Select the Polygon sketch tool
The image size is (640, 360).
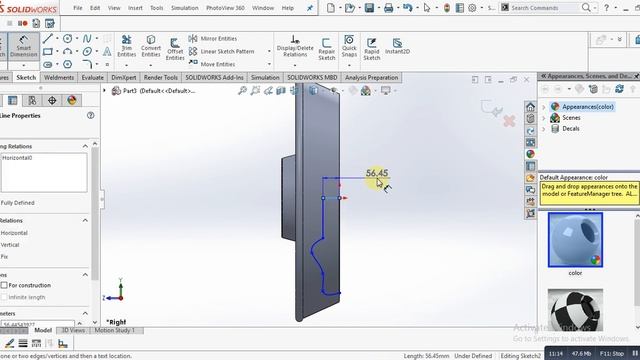[67, 64]
